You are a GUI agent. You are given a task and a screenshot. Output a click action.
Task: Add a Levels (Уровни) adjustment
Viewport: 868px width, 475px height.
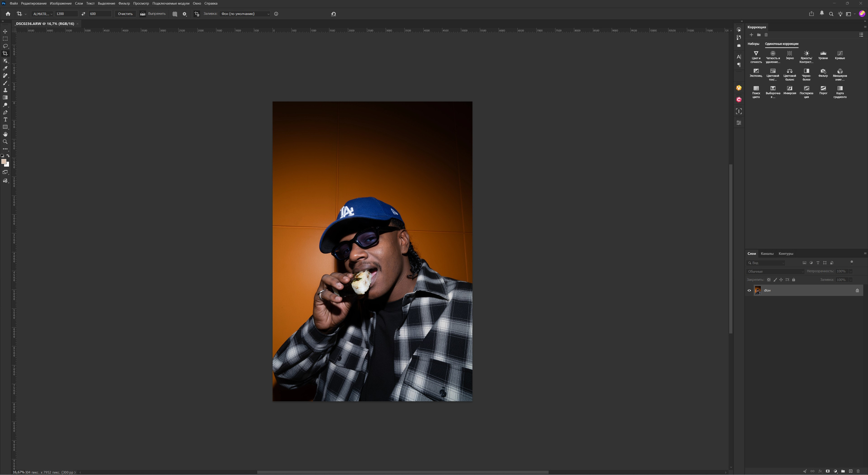[823, 55]
